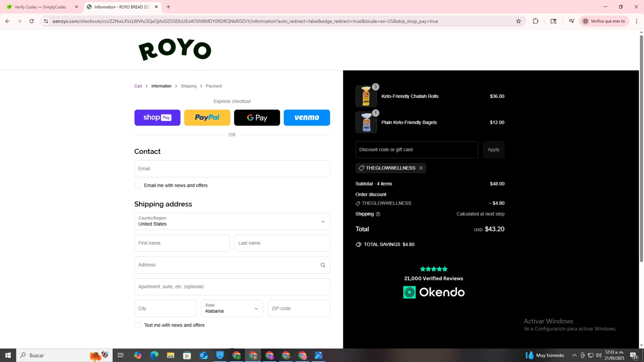This screenshot has width=644, height=362.
Task: Remove THEGLOWWELLNESS discount code
Action: coord(421,168)
